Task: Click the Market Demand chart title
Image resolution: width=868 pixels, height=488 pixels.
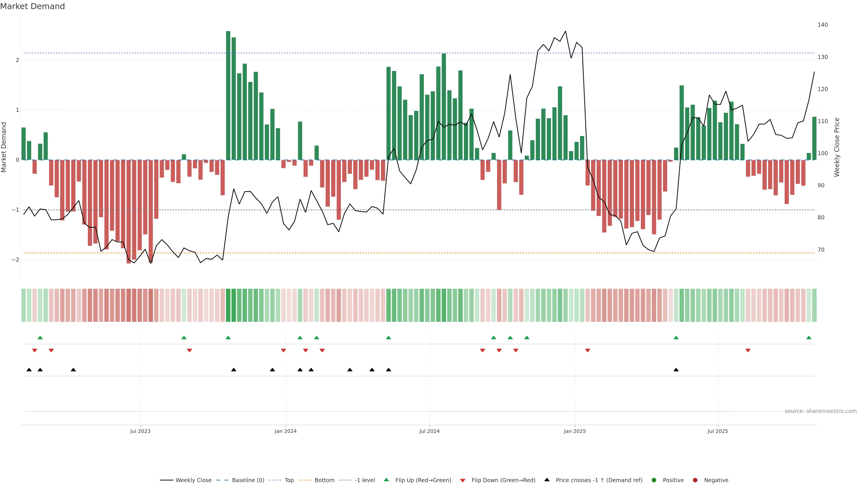Action: click(32, 6)
